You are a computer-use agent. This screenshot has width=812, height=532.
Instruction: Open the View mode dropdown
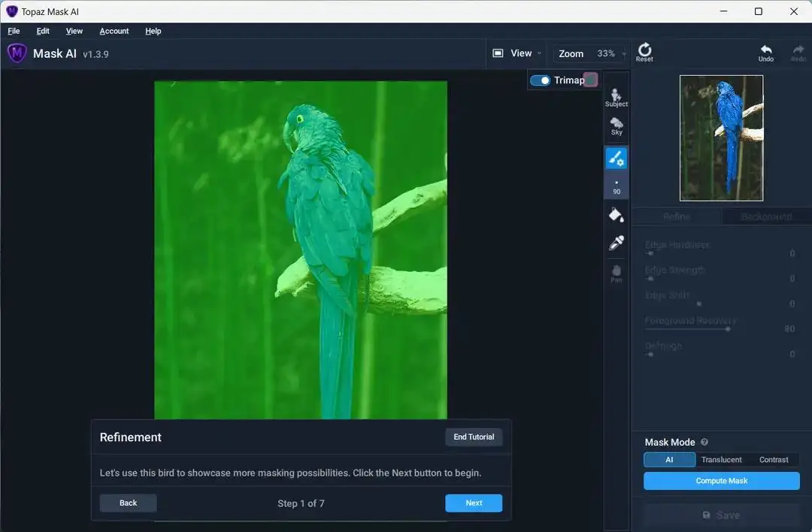coord(517,53)
